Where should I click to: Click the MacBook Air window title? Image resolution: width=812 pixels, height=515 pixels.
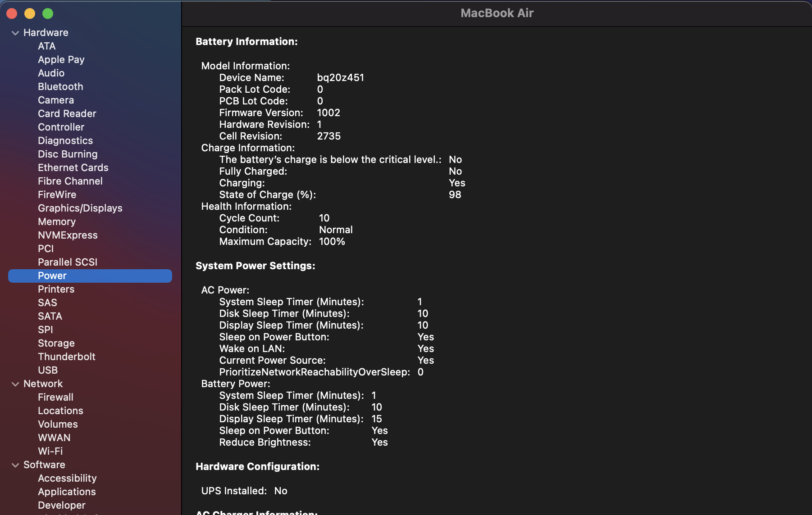pyautogui.click(x=497, y=13)
